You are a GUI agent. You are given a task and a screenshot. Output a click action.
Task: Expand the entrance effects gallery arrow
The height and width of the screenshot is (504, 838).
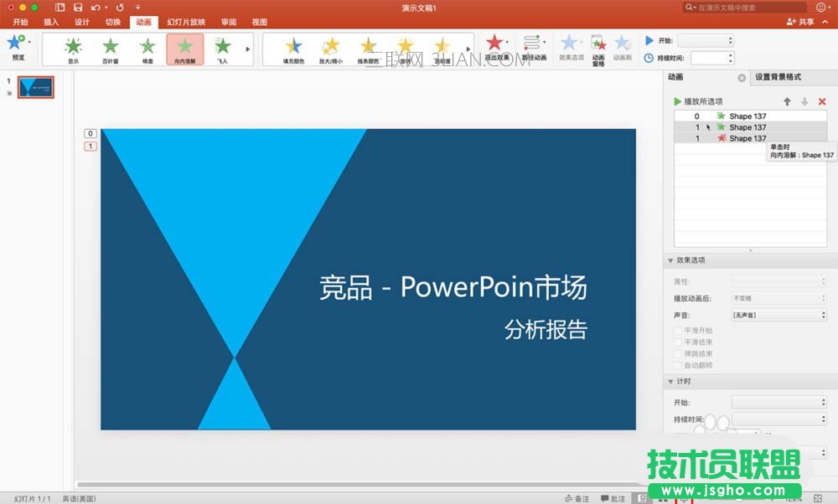click(x=247, y=49)
